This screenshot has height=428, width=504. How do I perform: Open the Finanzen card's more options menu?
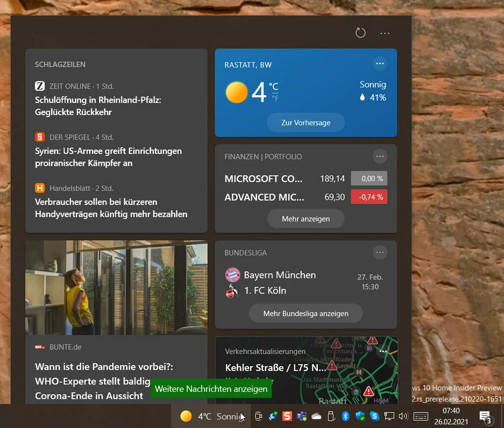380,157
